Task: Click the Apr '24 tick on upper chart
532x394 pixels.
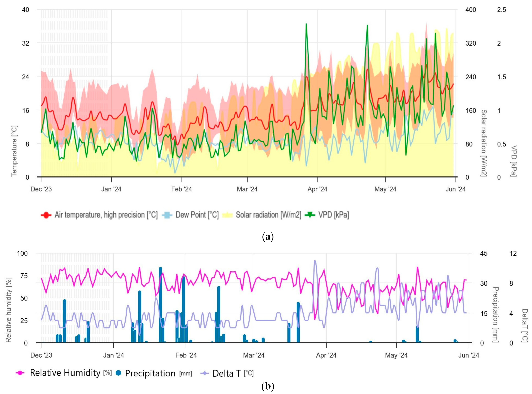Action: click(317, 189)
